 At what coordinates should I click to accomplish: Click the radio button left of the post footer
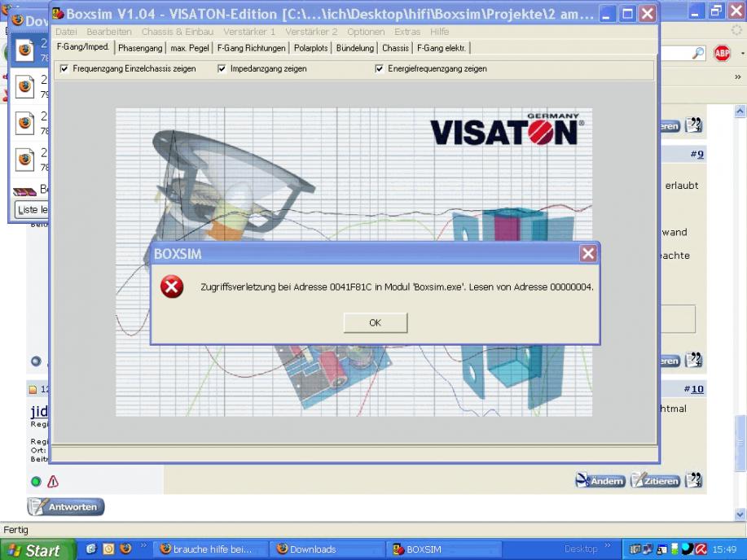point(36,361)
